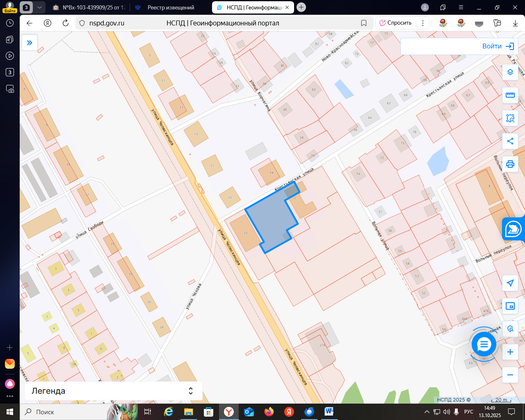Locate my position on the map
525x420 pixels.
click(x=510, y=283)
